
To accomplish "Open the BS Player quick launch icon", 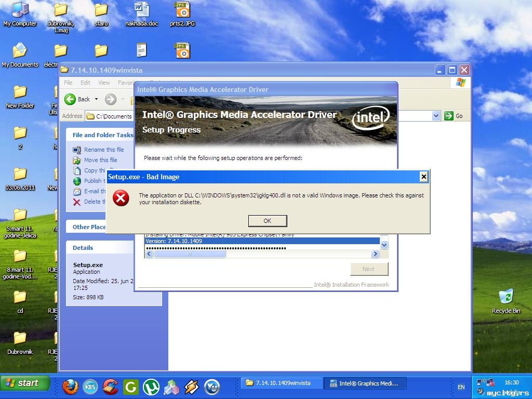I will (90, 387).
